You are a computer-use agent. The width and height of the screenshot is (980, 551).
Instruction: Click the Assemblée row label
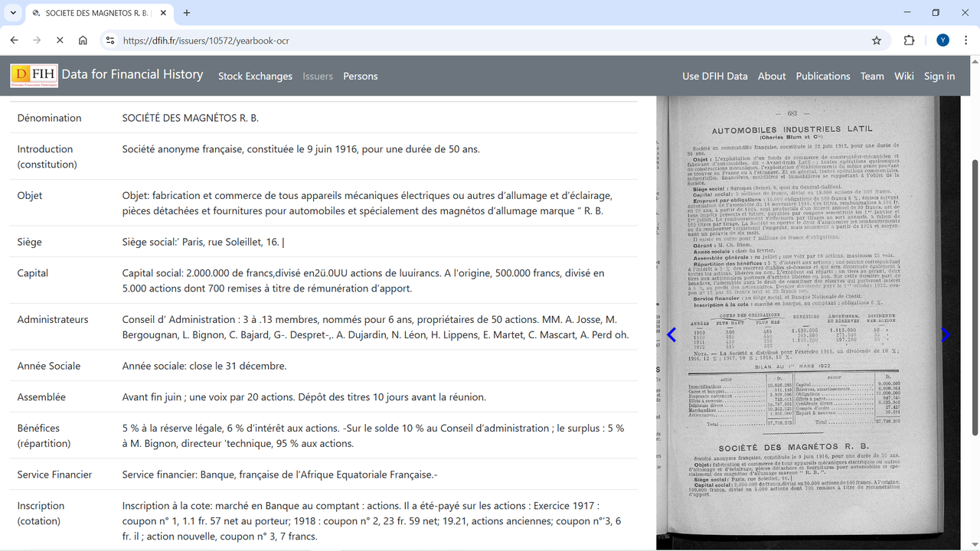pyautogui.click(x=41, y=397)
